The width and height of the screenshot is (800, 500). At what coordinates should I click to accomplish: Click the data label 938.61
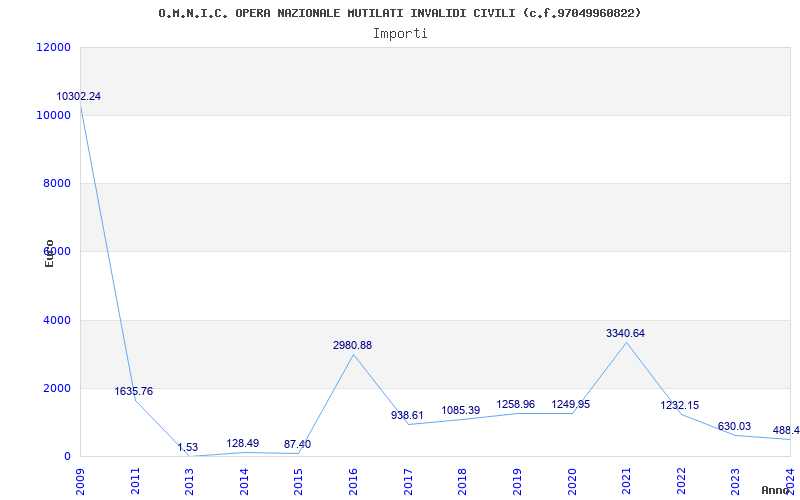(407, 415)
